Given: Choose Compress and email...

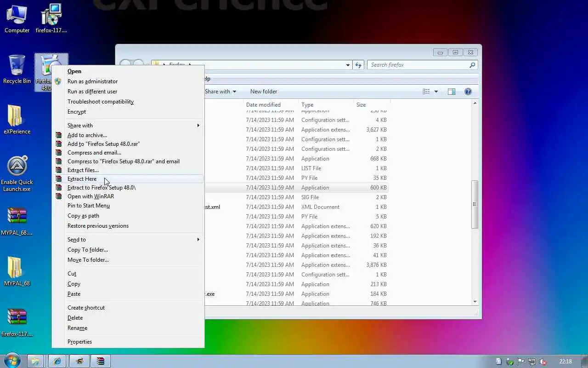Looking at the screenshot, I should point(128,153).
